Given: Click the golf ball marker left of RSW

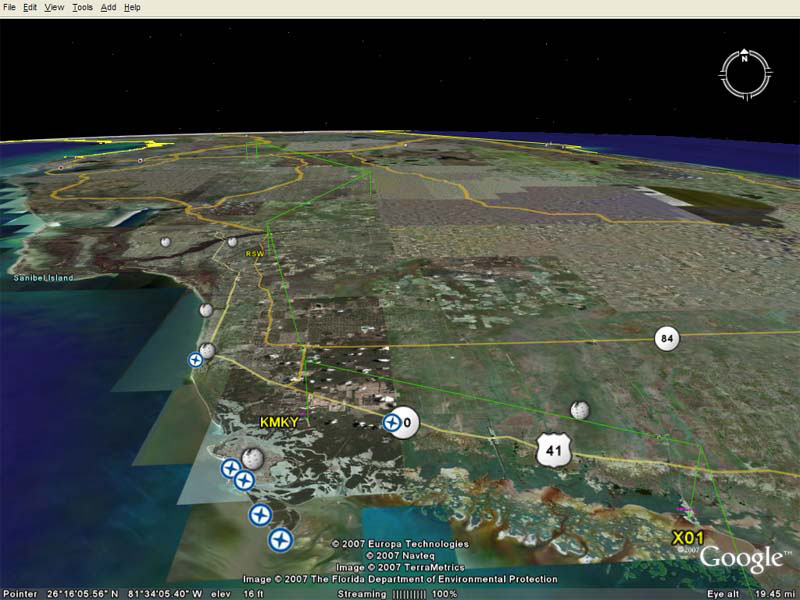Looking at the screenshot, I should point(232,241).
